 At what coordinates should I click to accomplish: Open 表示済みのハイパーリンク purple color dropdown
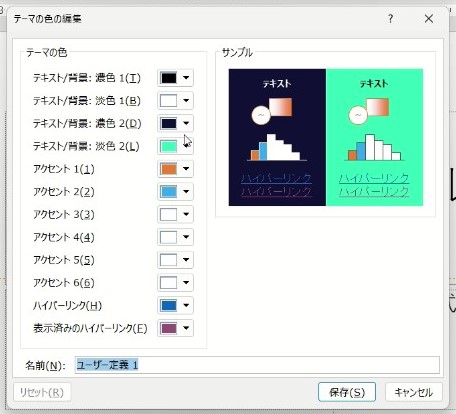(175, 328)
